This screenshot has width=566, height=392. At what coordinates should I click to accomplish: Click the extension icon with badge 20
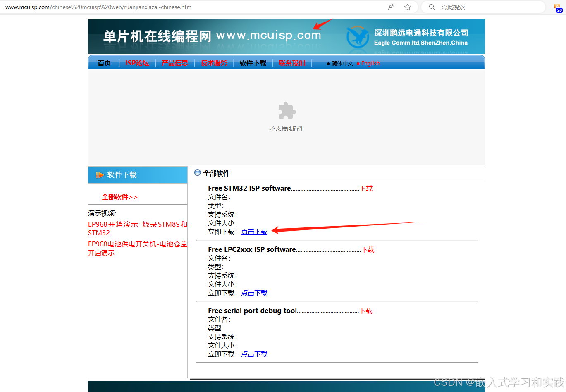558,7
